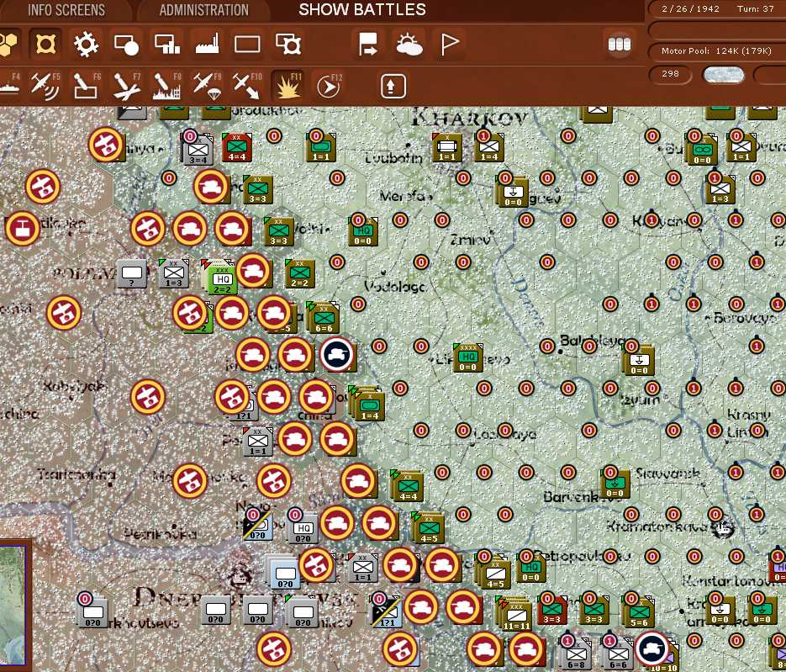Select the grey 3=4 infantry counter
Image resolution: width=786 pixels, height=672 pixels.
[198, 151]
